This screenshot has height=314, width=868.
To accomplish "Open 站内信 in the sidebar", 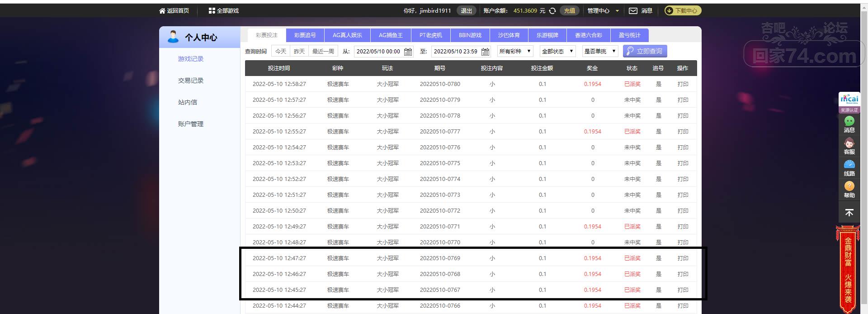I will (188, 102).
